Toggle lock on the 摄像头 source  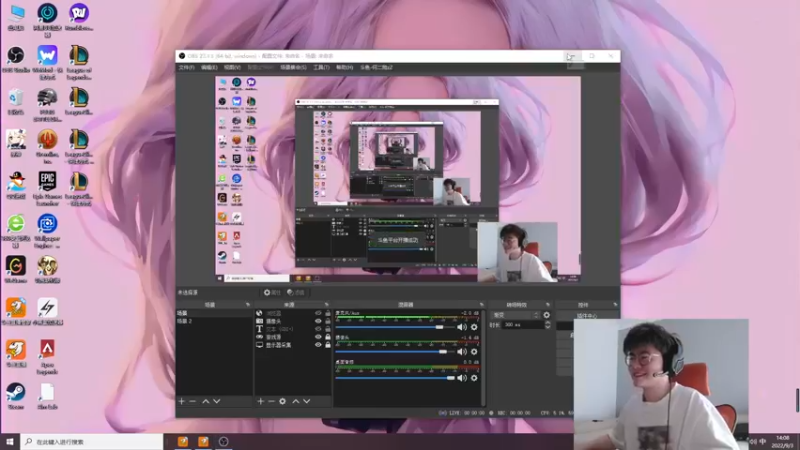[328, 321]
